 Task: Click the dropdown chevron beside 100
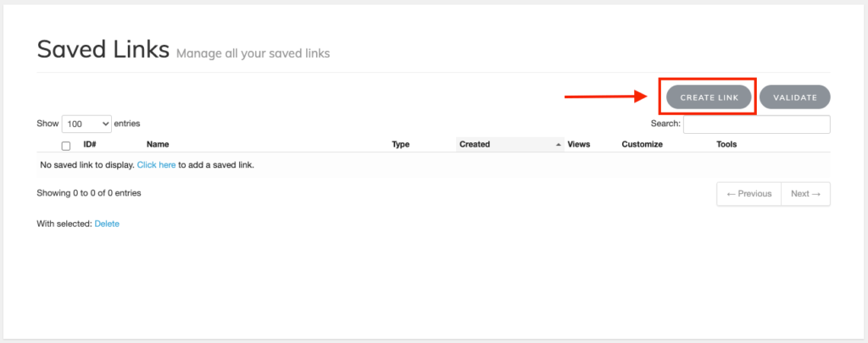(106, 124)
